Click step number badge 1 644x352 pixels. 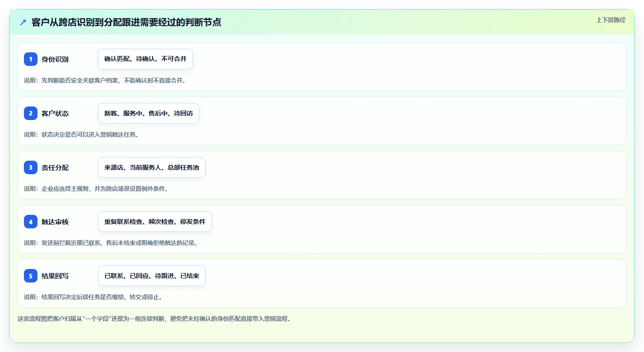click(31, 59)
